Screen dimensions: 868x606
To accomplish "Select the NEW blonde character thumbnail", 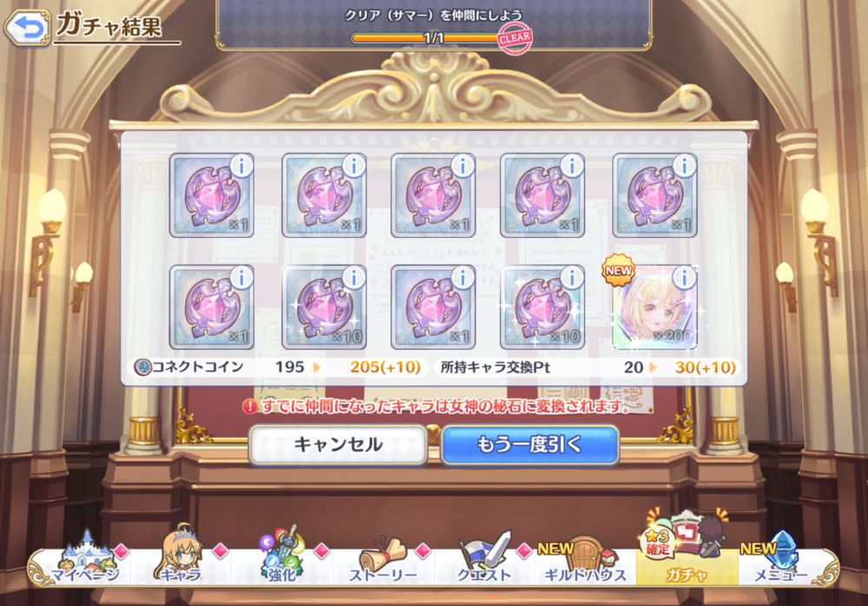I will tap(654, 306).
